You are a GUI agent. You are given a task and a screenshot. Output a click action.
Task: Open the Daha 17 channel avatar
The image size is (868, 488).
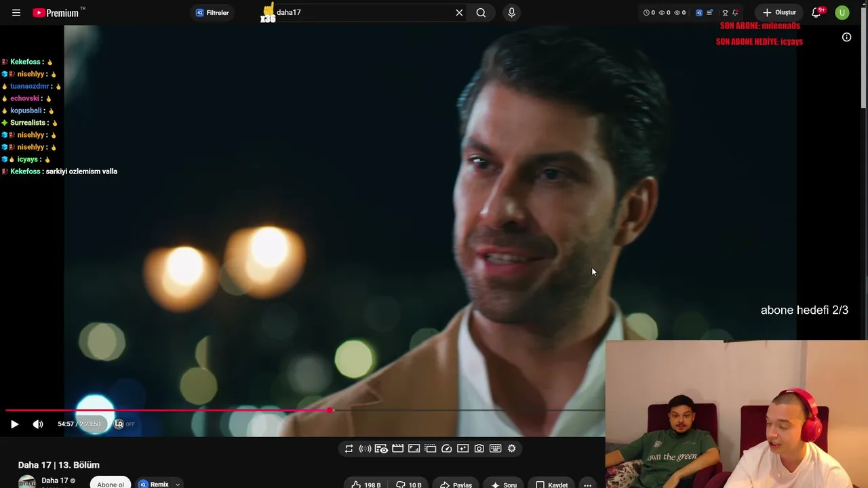(27, 483)
